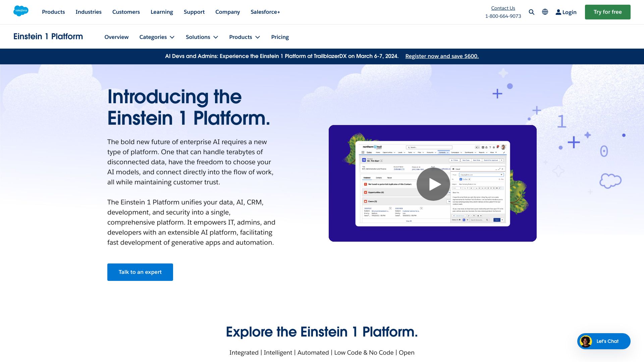Expand the Categories dropdown menu
The width and height of the screenshot is (644, 362).
pos(157,37)
